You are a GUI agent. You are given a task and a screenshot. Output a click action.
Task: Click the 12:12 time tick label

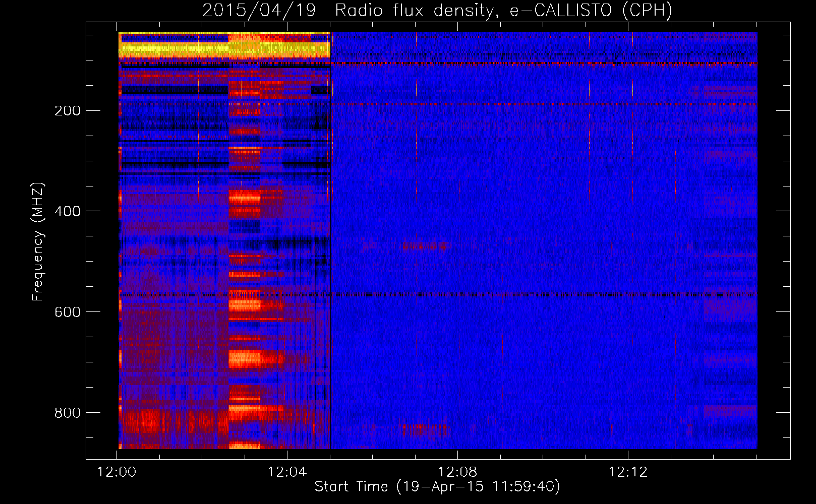click(628, 472)
